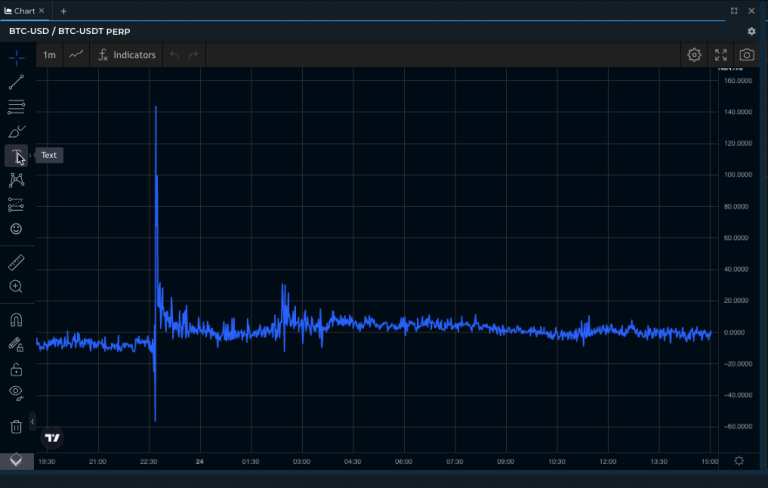The width and height of the screenshot is (768, 488).
Task: Collapse the left drawing toolbar at the bottom
Action: coord(16,461)
